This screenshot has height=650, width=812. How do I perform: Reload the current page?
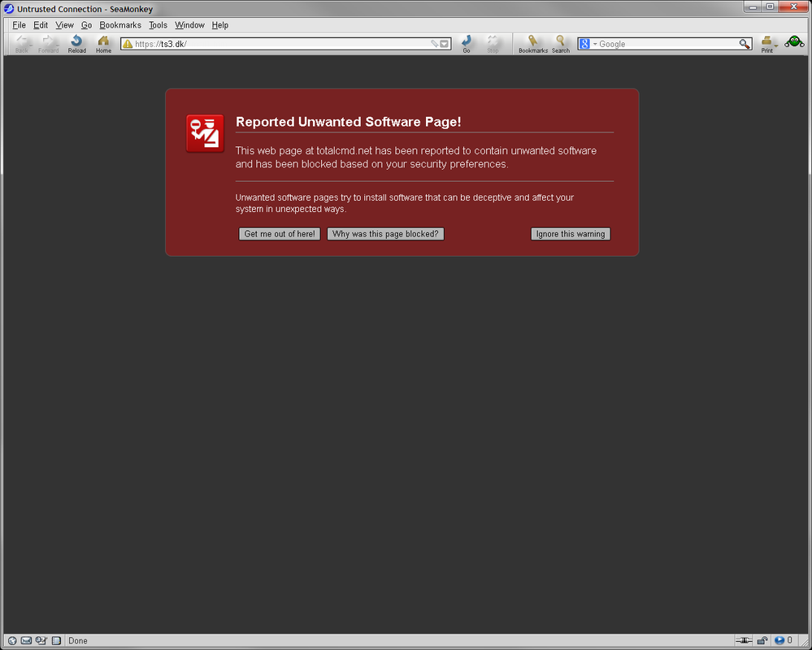pyautogui.click(x=76, y=44)
